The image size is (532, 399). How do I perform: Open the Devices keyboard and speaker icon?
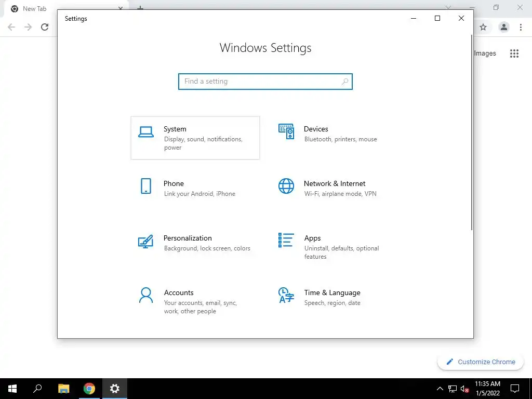(286, 131)
